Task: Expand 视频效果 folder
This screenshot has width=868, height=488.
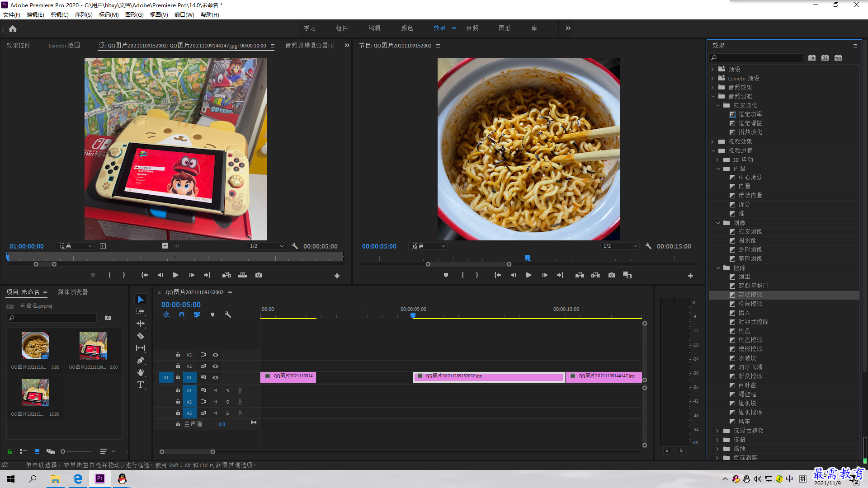Action: [x=712, y=141]
